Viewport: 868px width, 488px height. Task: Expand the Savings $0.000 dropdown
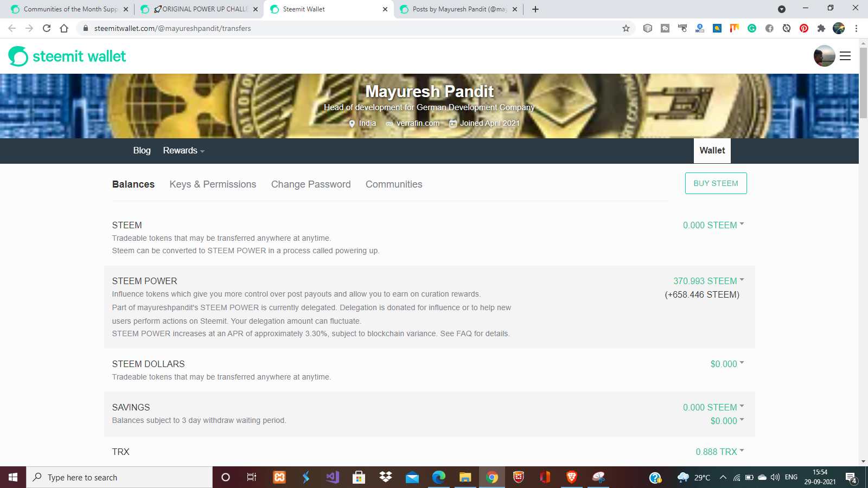[727, 421]
